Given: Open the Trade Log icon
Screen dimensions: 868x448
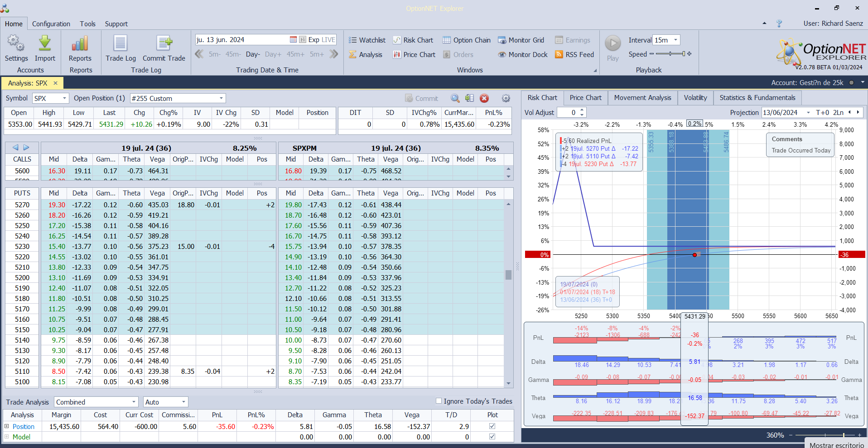Looking at the screenshot, I should tap(121, 44).
